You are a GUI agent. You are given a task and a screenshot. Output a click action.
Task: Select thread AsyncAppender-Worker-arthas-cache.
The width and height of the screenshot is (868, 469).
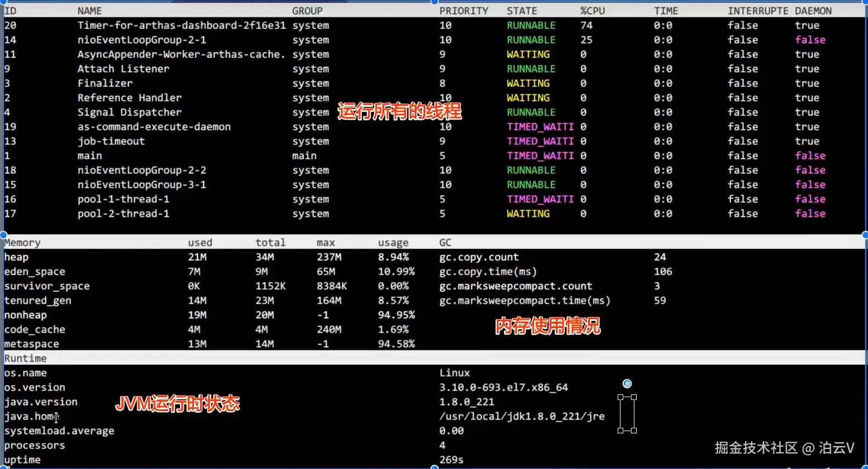click(x=181, y=54)
